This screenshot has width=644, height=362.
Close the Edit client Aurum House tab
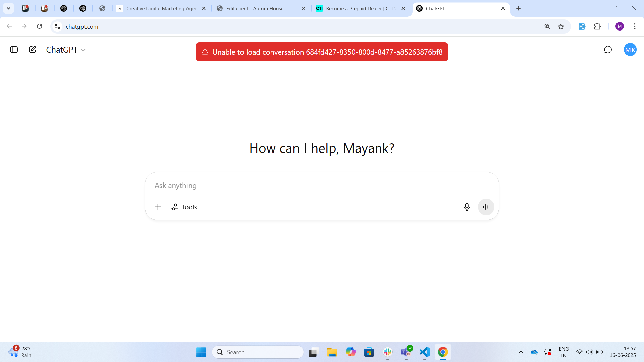[x=303, y=8]
